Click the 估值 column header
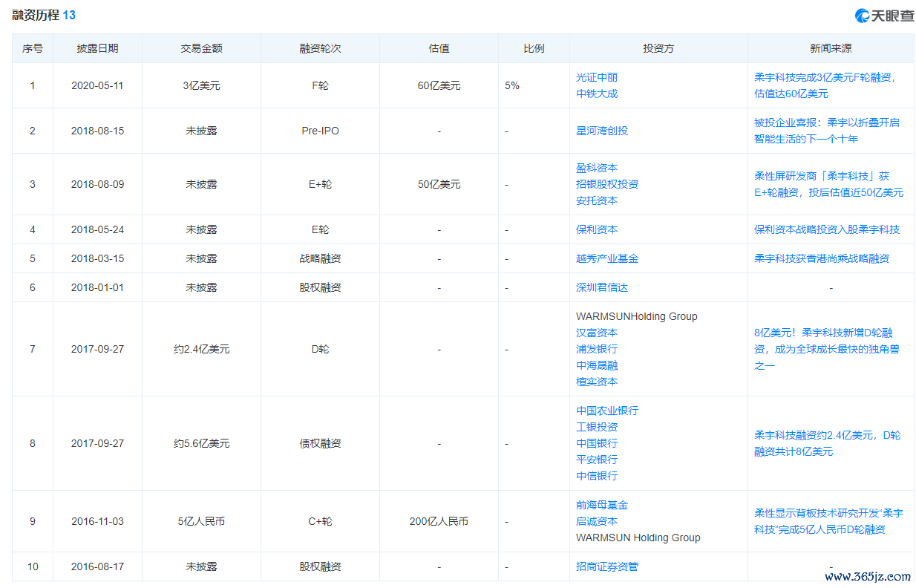916x588 pixels. click(x=439, y=48)
